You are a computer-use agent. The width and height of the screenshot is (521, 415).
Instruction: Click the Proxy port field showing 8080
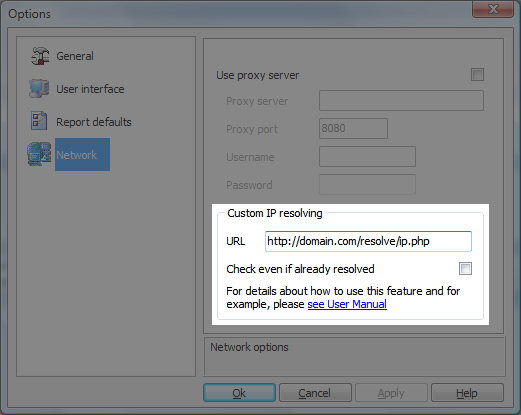[353, 128]
